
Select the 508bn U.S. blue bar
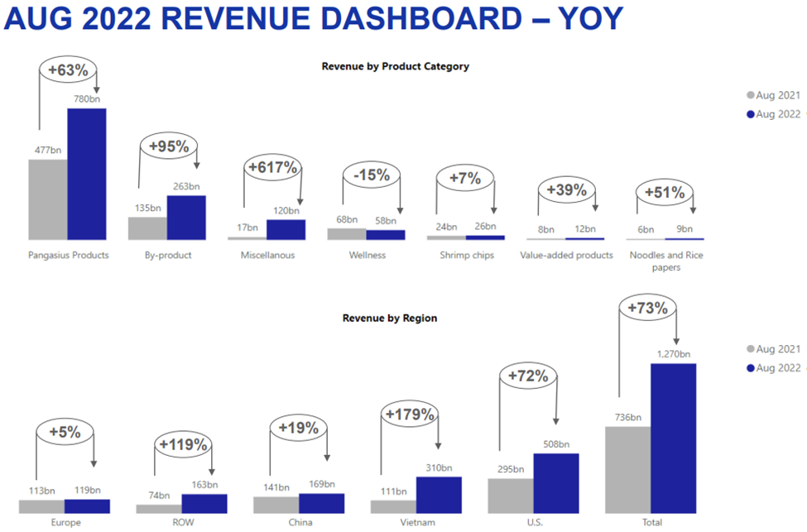click(556, 482)
